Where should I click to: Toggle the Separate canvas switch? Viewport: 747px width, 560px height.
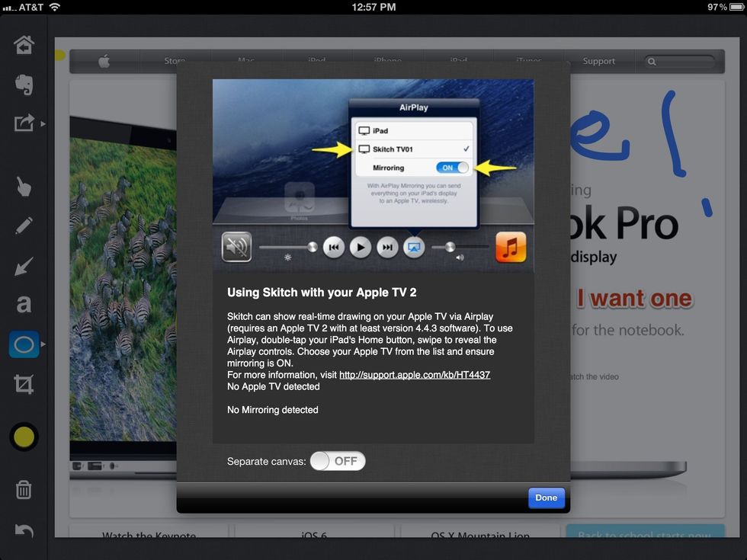[338, 461]
